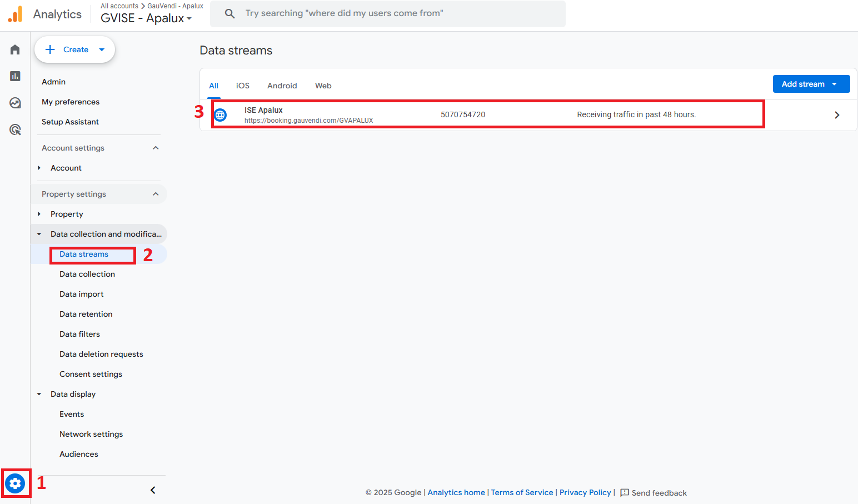This screenshot has width=858, height=504.
Task: Click the Data streams page heading
Action: click(236, 51)
